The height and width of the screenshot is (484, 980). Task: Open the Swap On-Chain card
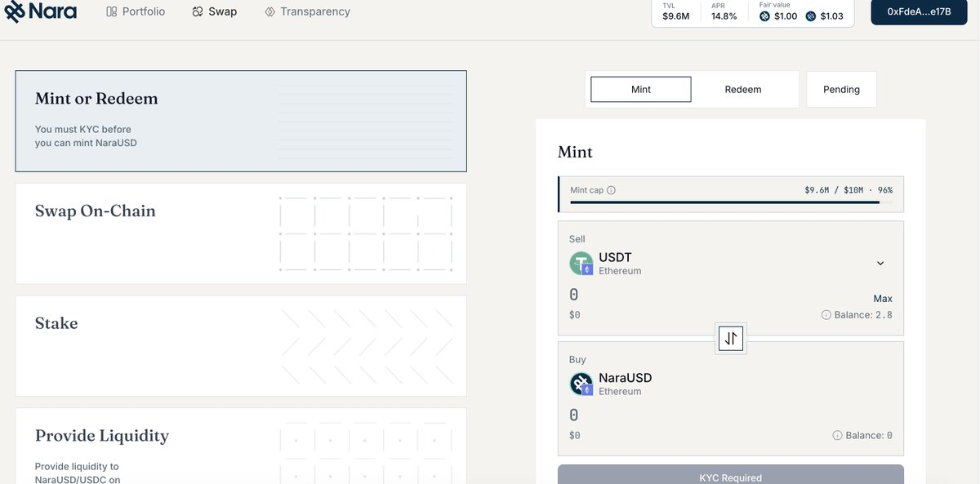(x=241, y=233)
